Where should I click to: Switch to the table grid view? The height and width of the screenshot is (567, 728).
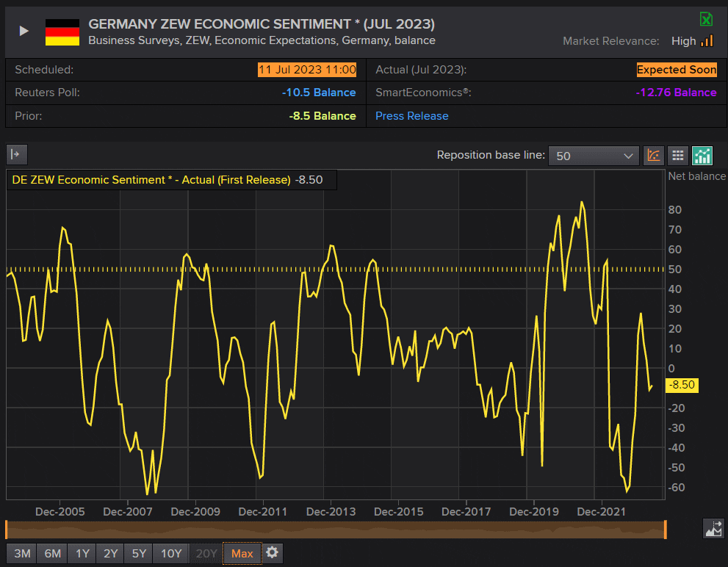pos(678,156)
